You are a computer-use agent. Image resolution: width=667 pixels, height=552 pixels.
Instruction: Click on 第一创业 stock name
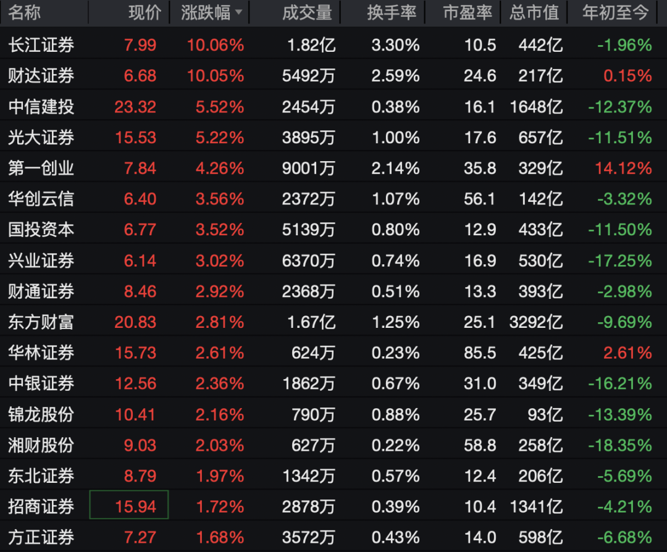41,168
